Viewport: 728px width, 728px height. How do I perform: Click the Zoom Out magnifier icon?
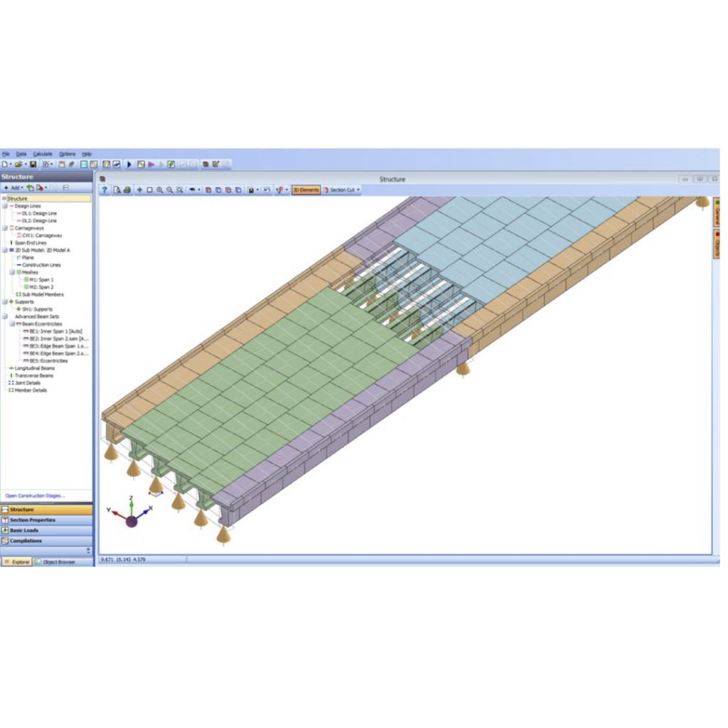(x=169, y=190)
